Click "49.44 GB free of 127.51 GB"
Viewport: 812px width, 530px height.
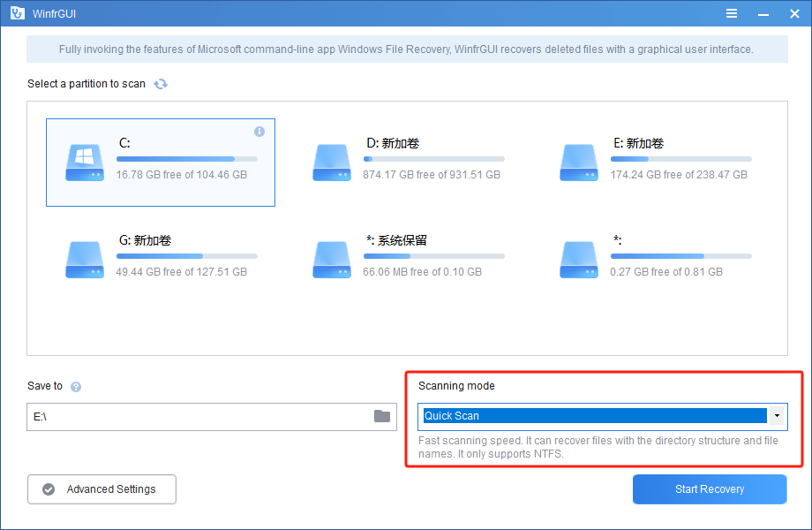point(181,271)
